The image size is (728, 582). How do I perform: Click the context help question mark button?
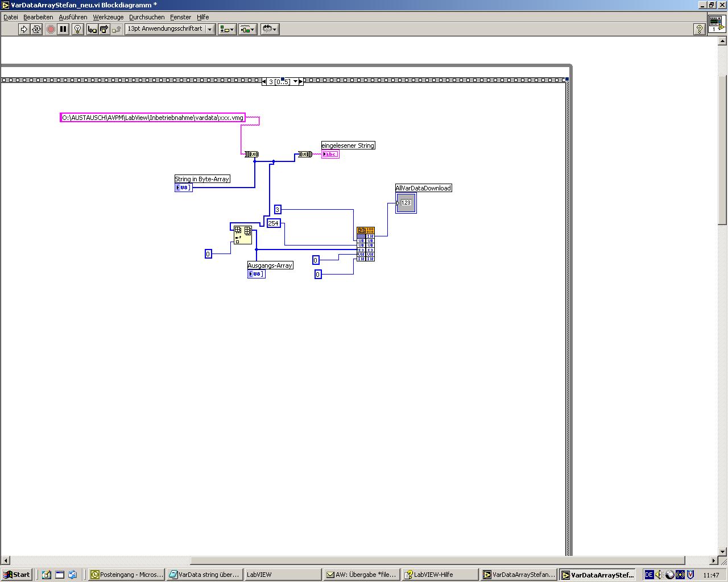coord(700,29)
